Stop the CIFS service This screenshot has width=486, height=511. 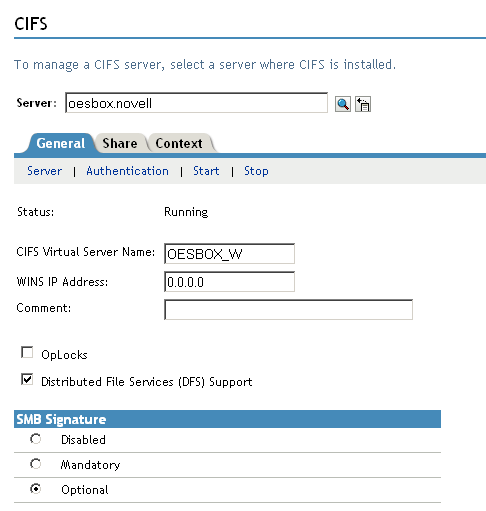[x=256, y=171]
